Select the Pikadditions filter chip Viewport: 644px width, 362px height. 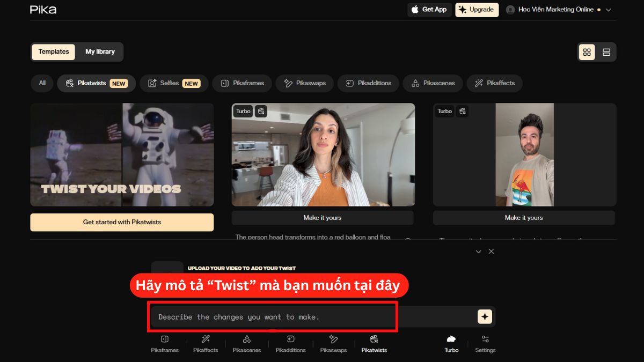coord(368,83)
